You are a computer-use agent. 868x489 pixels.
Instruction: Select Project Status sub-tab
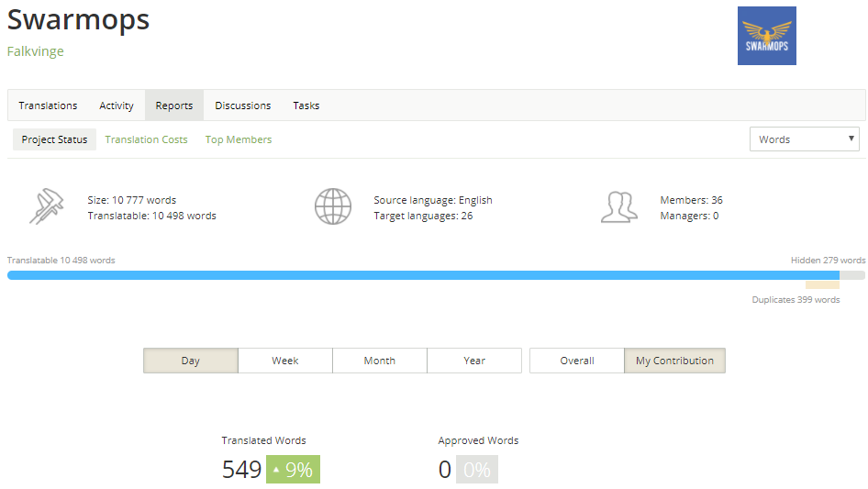pos(54,139)
